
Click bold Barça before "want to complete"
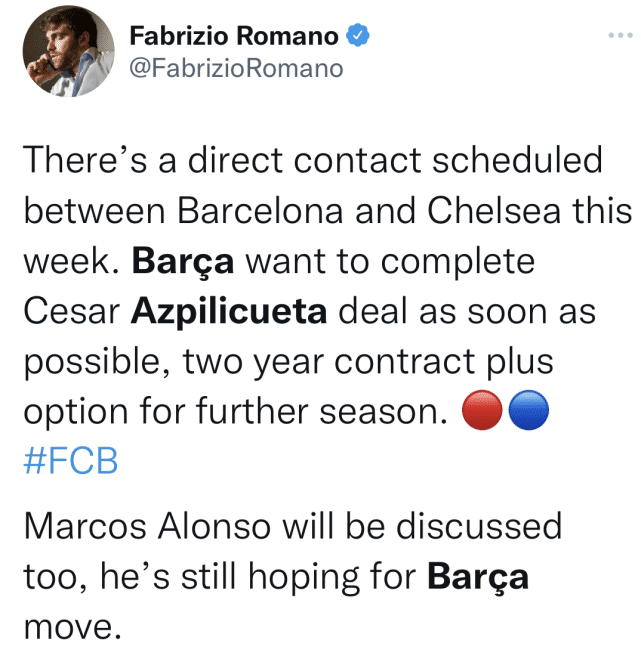[183, 261]
